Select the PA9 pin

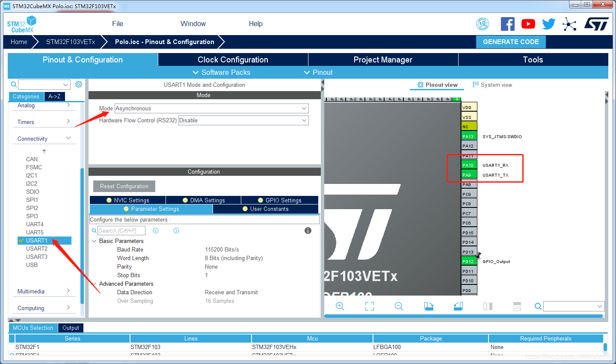pyautogui.click(x=469, y=175)
